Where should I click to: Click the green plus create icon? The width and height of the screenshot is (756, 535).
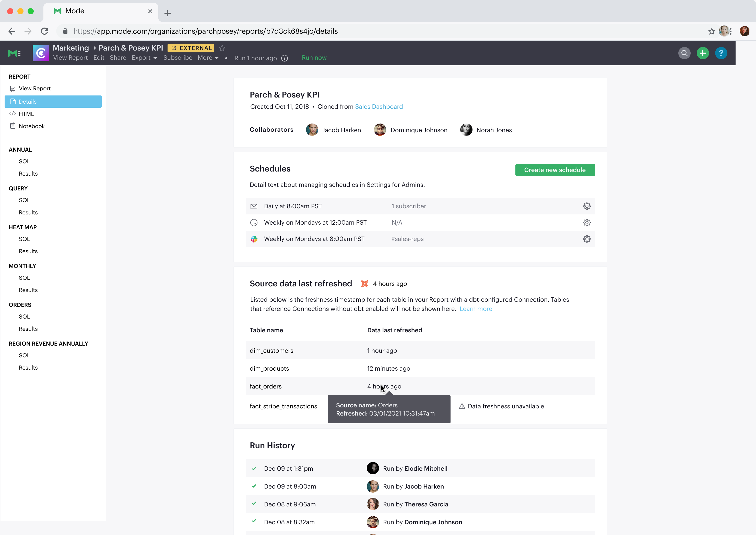point(703,53)
